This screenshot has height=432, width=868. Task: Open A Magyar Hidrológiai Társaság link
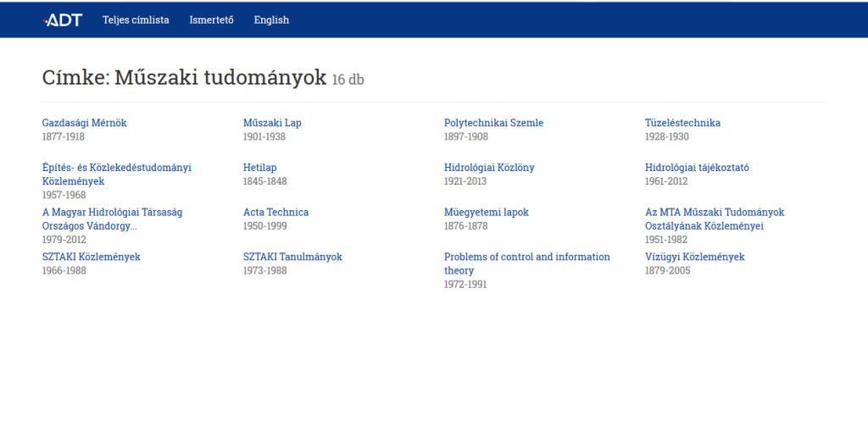[x=113, y=219]
